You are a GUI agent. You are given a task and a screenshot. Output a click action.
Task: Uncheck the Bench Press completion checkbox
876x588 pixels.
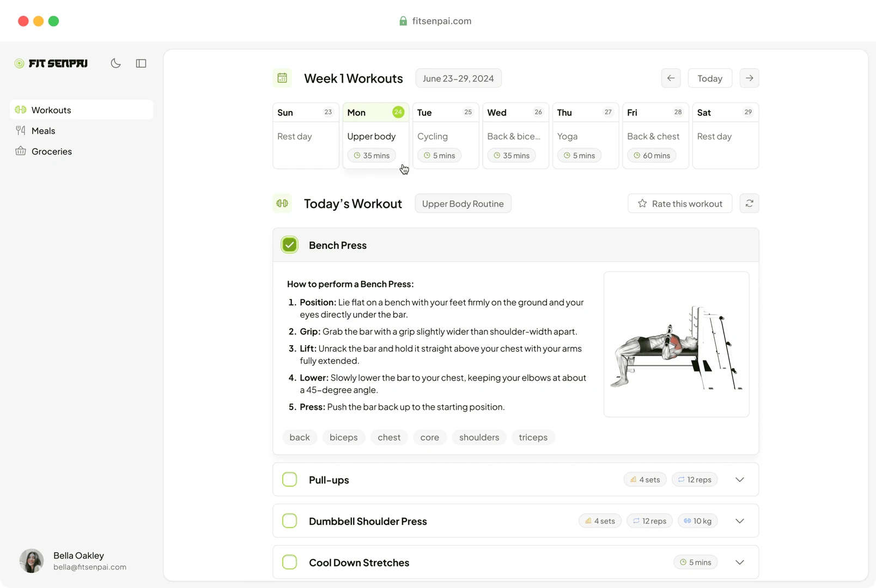pos(289,244)
